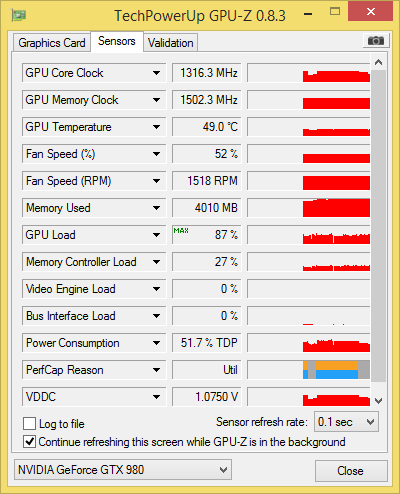This screenshot has height=494, width=400.
Task: Click the Close button
Action: pyautogui.click(x=351, y=471)
